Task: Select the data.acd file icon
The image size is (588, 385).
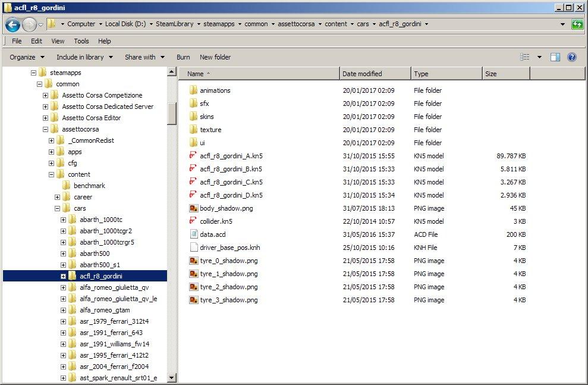Action: coord(193,234)
